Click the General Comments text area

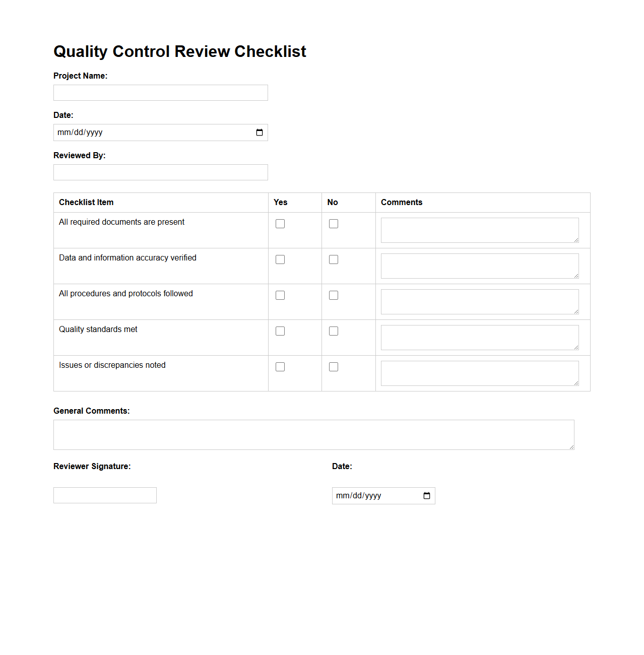(x=313, y=434)
